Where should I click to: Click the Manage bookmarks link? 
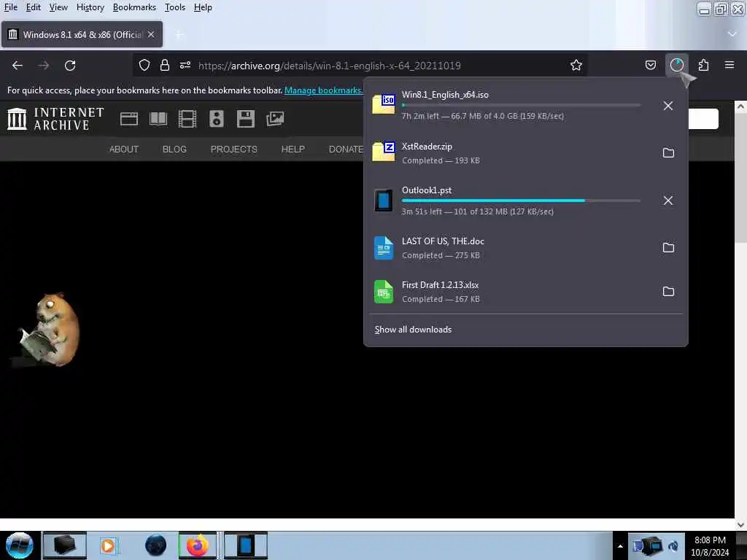323,90
